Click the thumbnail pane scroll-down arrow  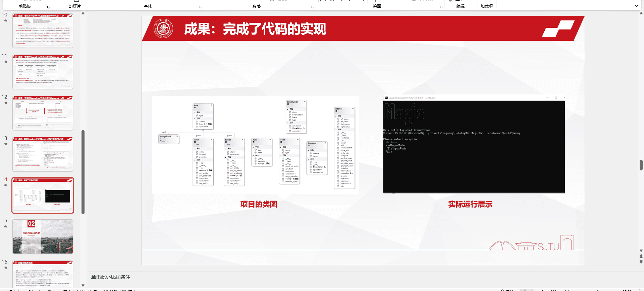[x=83, y=285]
